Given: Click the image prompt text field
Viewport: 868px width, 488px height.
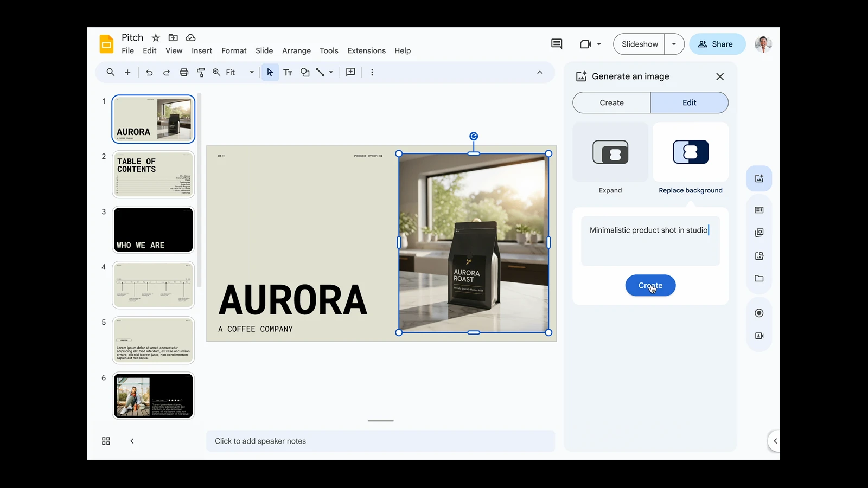Looking at the screenshot, I should [x=650, y=241].
